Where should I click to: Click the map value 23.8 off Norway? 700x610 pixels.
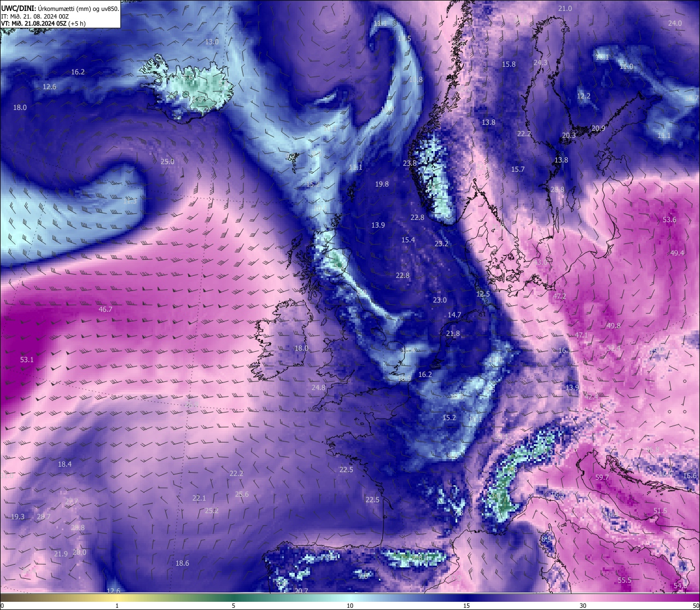click(x=410, y=164)
